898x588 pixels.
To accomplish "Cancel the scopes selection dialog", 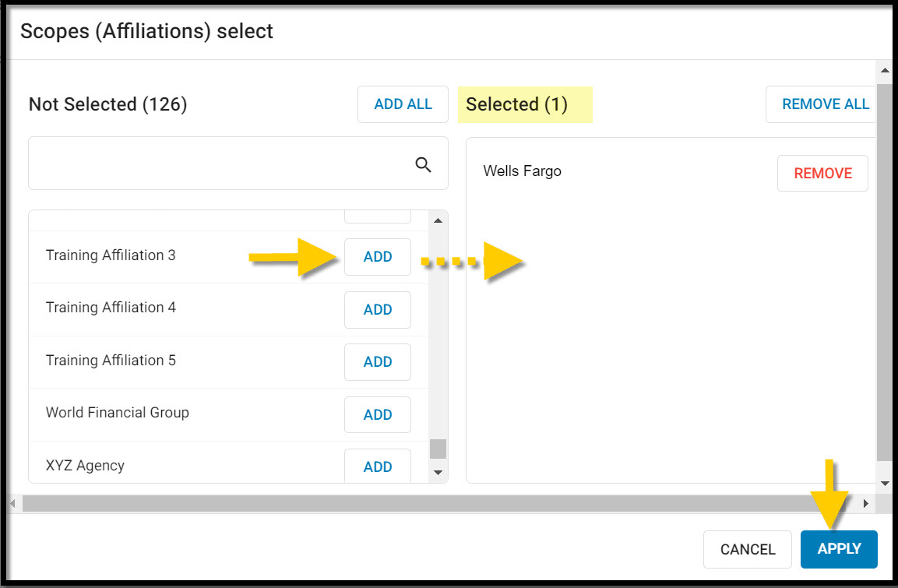I will pyautogui.click(x=748, y=549).
